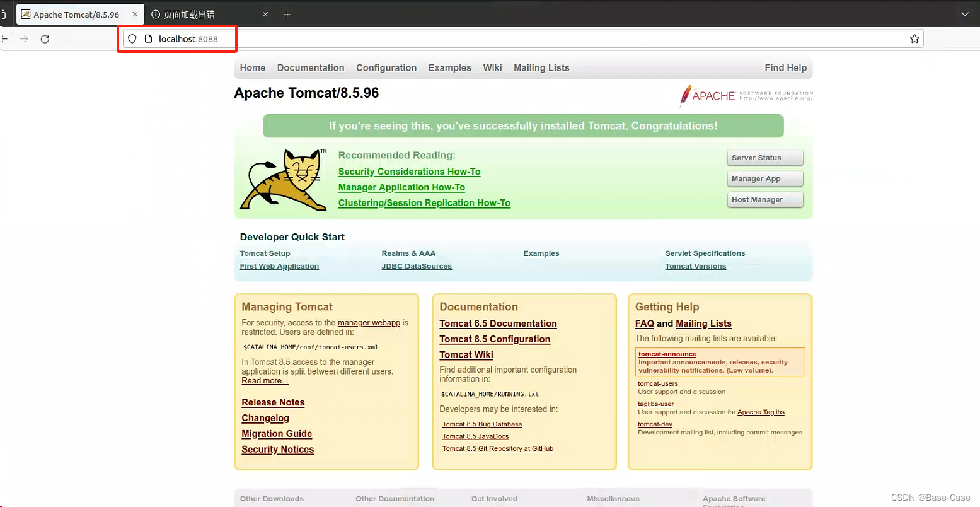
Task: Click the Tomcat cat mascot image
Action: click(283, 180)
